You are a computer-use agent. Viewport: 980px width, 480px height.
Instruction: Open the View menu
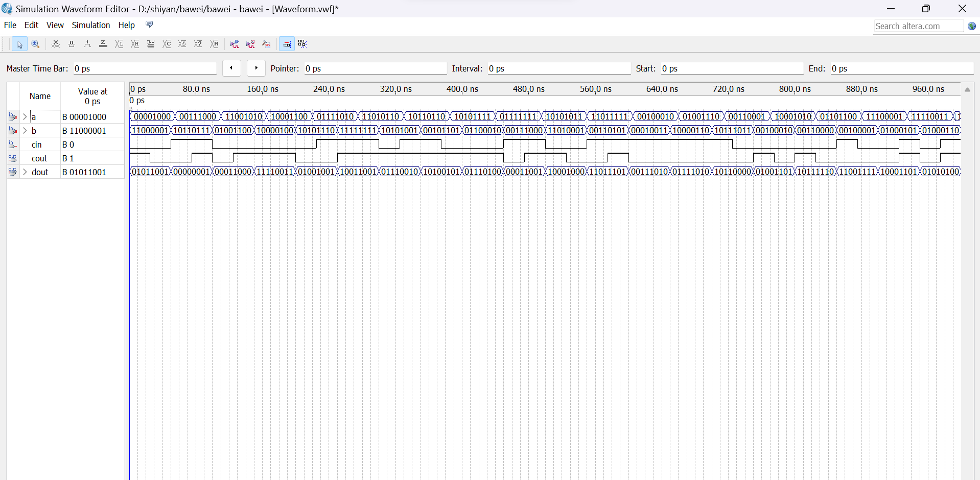pos(55,25)
